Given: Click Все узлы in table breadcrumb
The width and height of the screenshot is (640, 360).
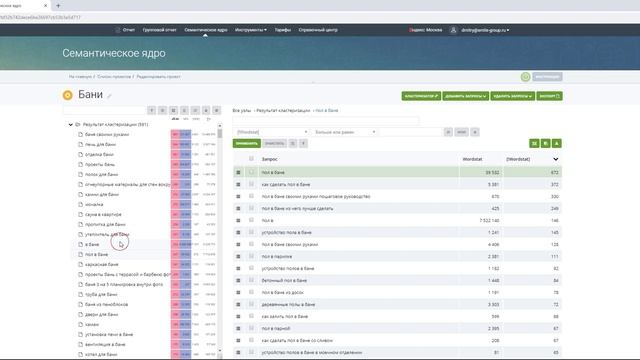Looking at the screenshot, I should tap(242, 111).
